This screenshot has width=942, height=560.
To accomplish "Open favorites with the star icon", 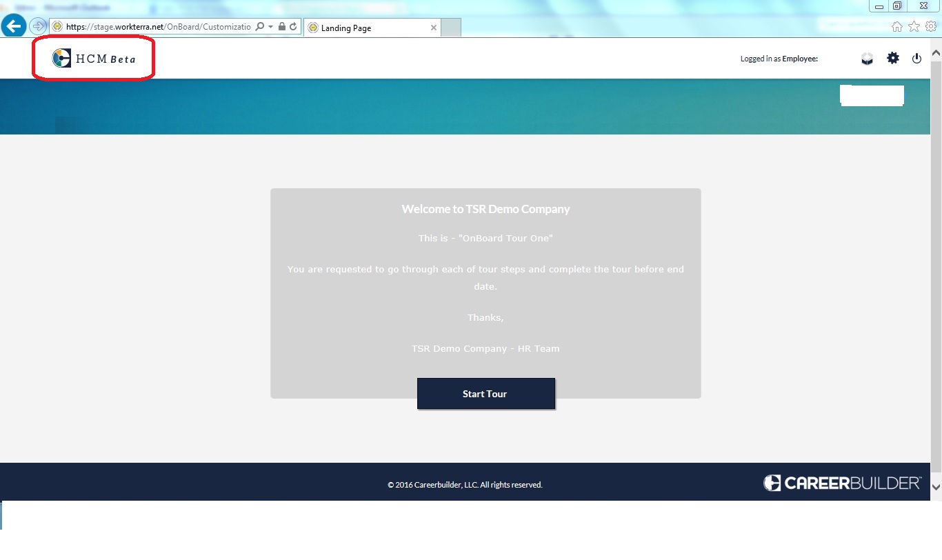I will point(914,27).
